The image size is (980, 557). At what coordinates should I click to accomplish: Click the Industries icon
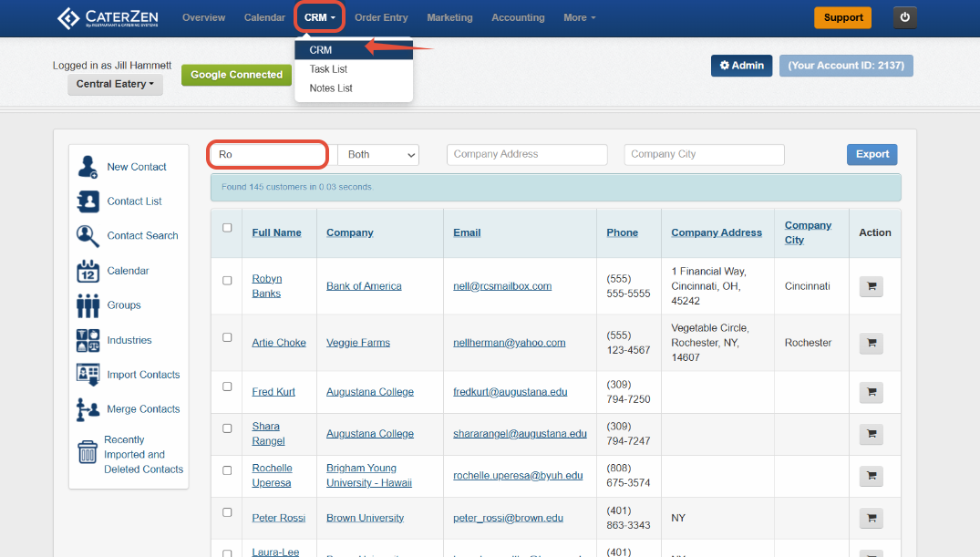tap(88, 340)
